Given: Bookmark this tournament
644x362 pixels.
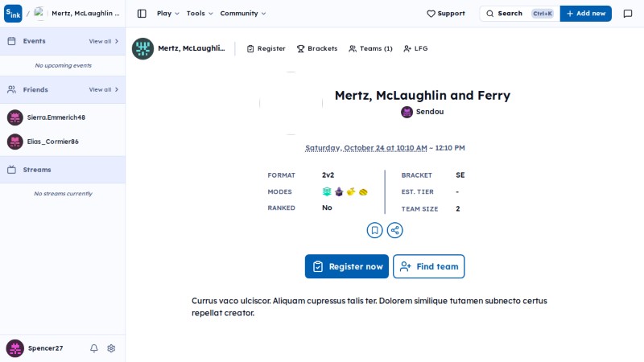Looking at the screenshot, I should tap(374, 230).
